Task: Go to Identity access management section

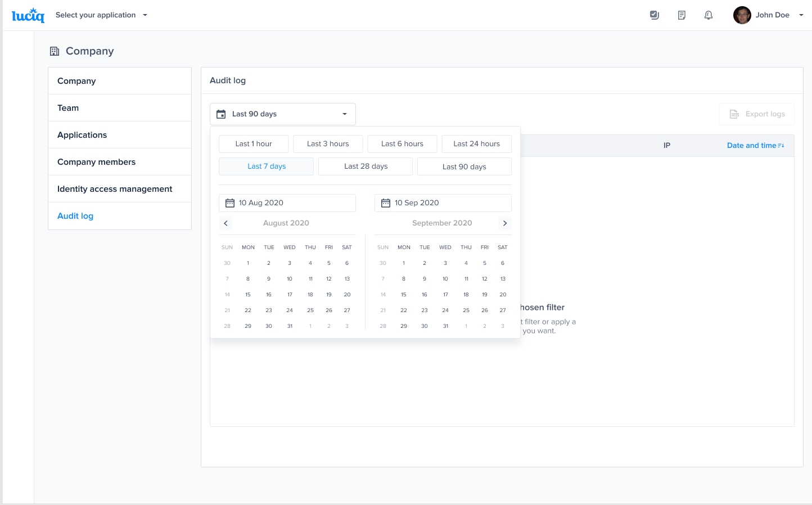Action: tap(115, 189)
